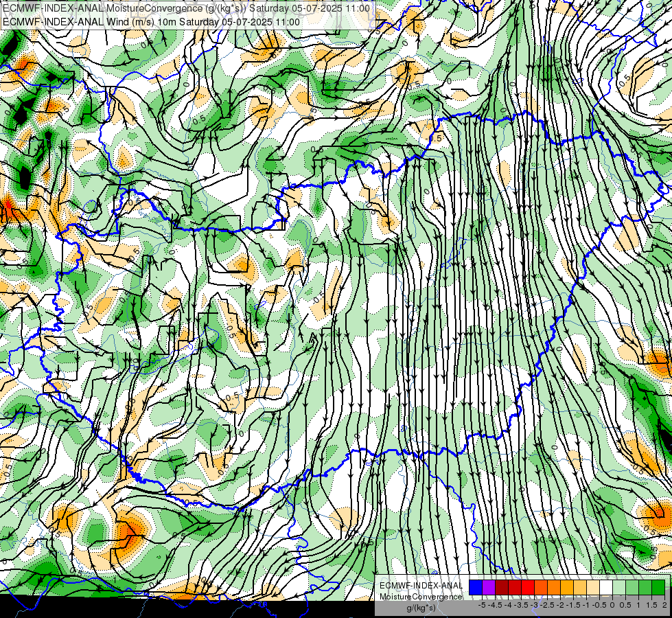Select the dark red swatch -4.5 to -4
This screenshot has width=672, height=618.
point(502,587)
